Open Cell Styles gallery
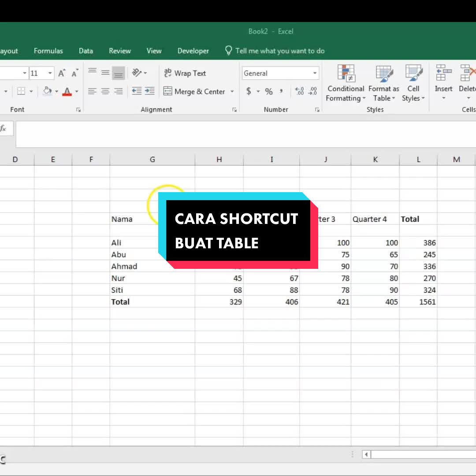Viewport: 476px width, 476px height. [x=413, y=83]
